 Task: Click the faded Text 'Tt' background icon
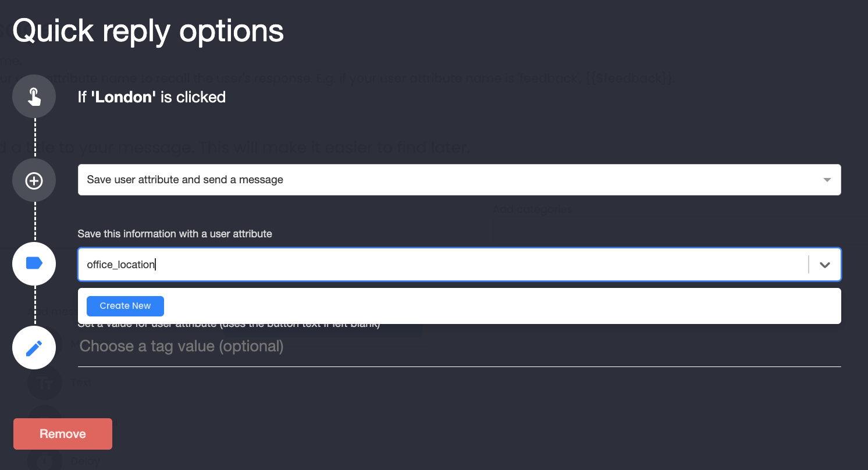(44, 383)
